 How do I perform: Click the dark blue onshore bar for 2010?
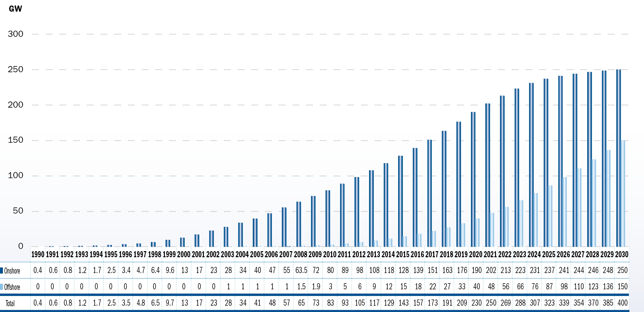click(328, 219)
